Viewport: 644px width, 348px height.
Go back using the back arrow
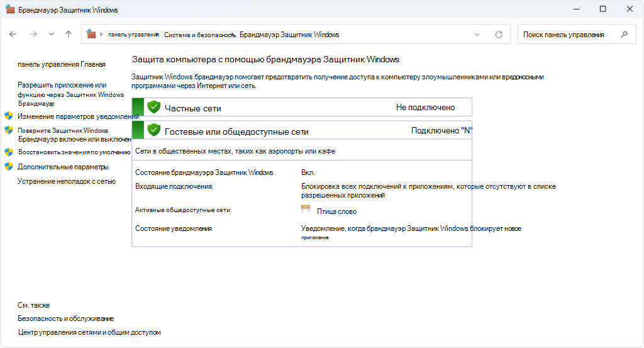pyautogui.click(x=13, y=35)
